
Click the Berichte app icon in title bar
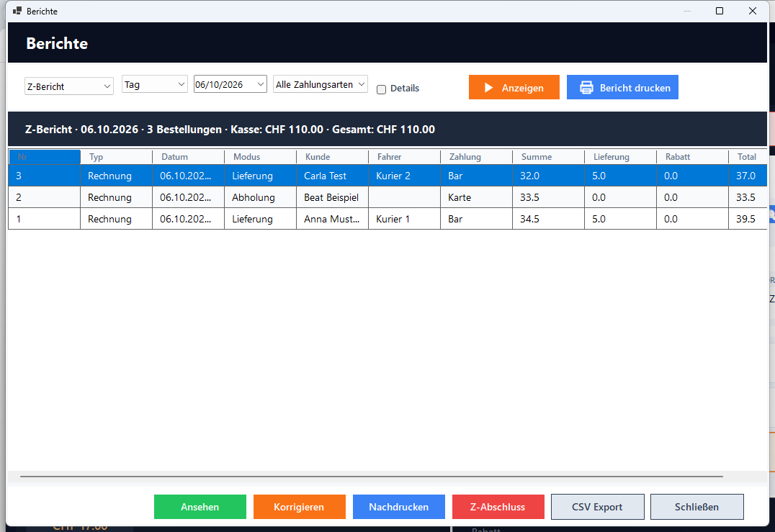point(17,10)
